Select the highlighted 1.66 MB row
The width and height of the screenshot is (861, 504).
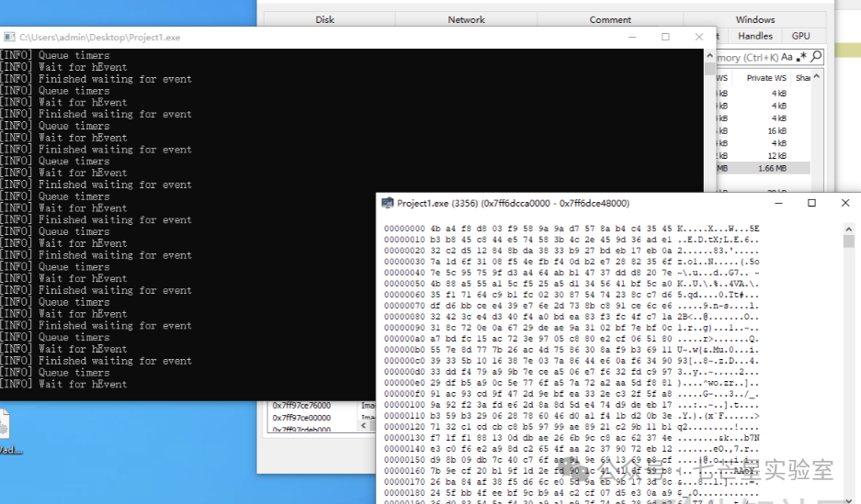[x=764, y=168]
